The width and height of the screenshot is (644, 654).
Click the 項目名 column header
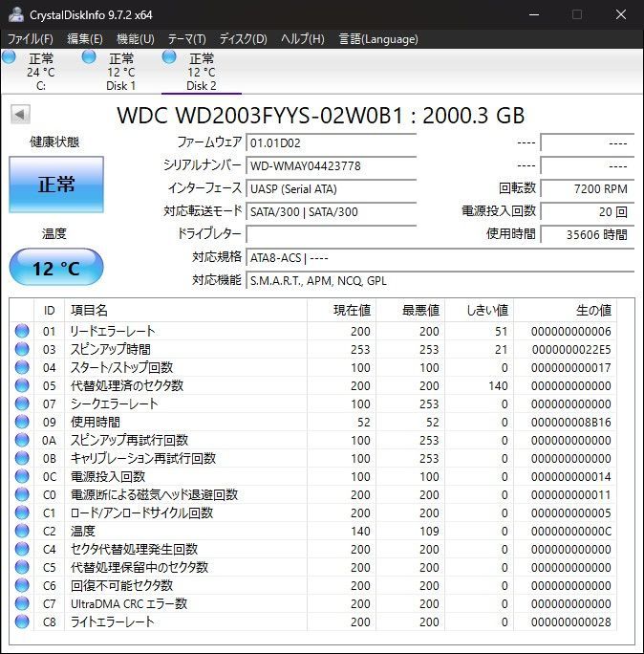tap(186, 311)
